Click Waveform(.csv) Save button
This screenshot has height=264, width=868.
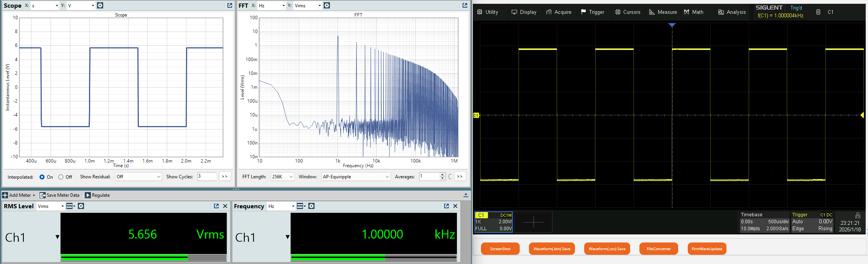tap(607, 249)
